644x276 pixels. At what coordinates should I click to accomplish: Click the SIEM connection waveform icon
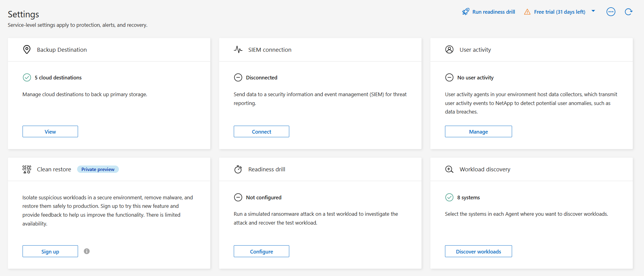pos(238,49)
